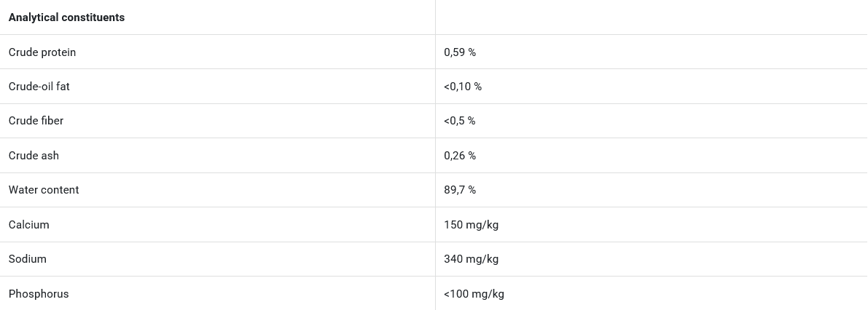Click the 0,26 % ash value
This screenshot has height=310, width=868.
pos(460,156)
